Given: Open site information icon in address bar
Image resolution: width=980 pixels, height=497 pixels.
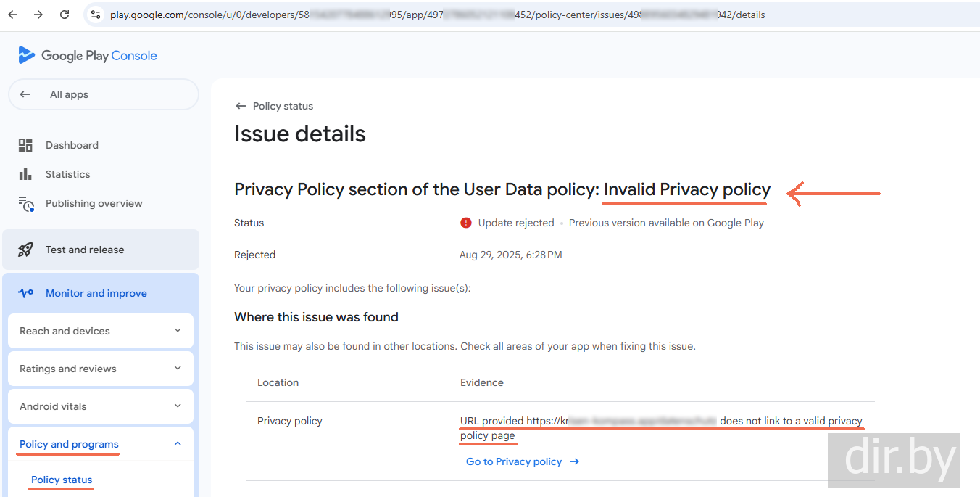Looking at the screenshot, I should click(96, 15).
